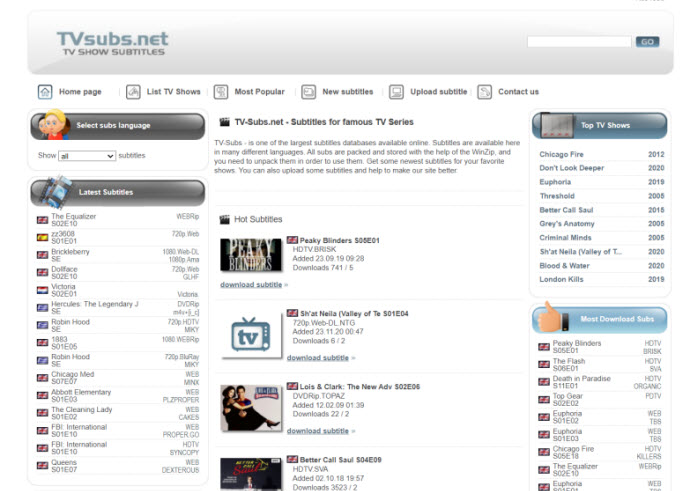Click the flag icon beside The Cleaning Lady
Screen dimensions: 700x491
point(42,413)
